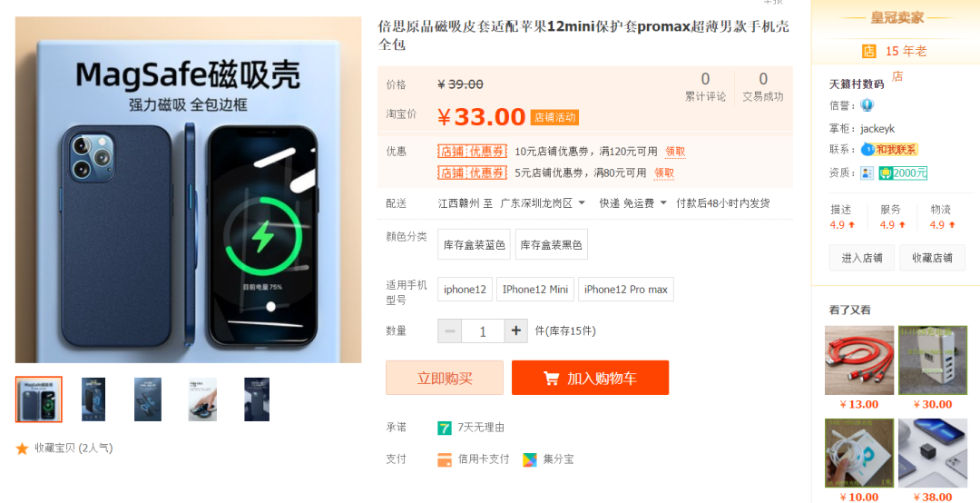
Task: Click the seller ID verification card icon
Action: coord(867,173)
